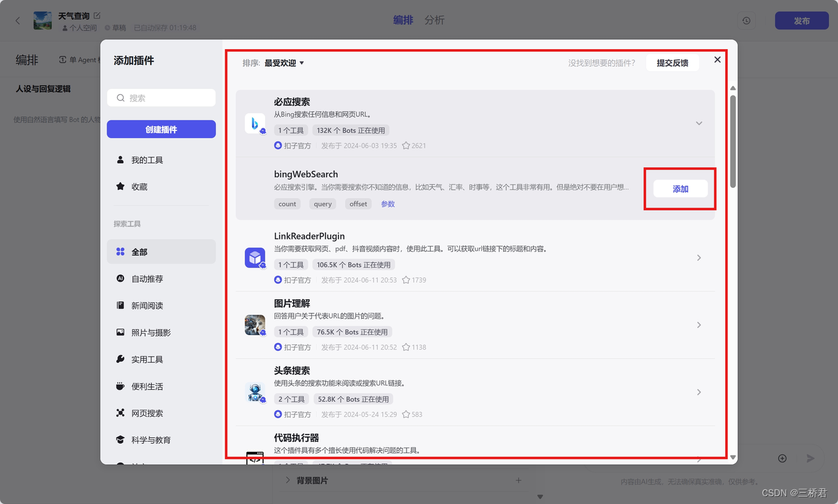
Task: Click the 个人空间 label under bot title
Action: coord(83,28)
